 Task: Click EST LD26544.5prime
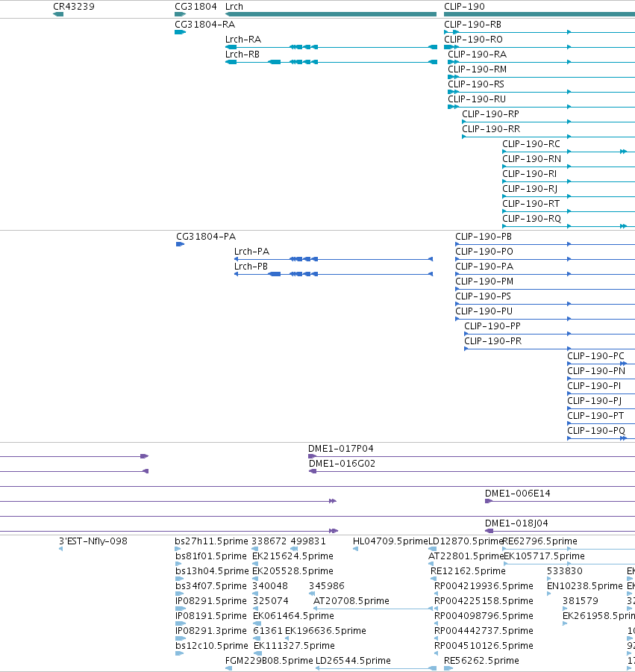pyautogui.click(x=353, y=662)
